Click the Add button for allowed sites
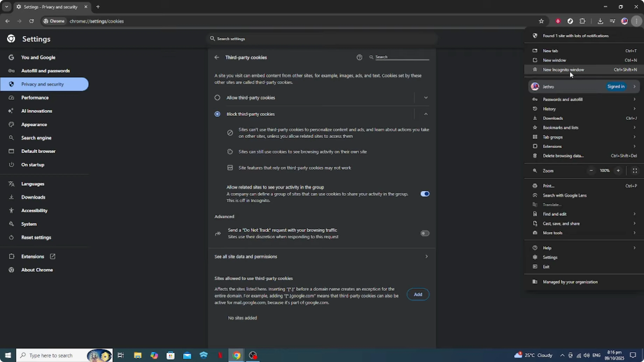The height and width of the screenshot is (362, 644). 418,294
